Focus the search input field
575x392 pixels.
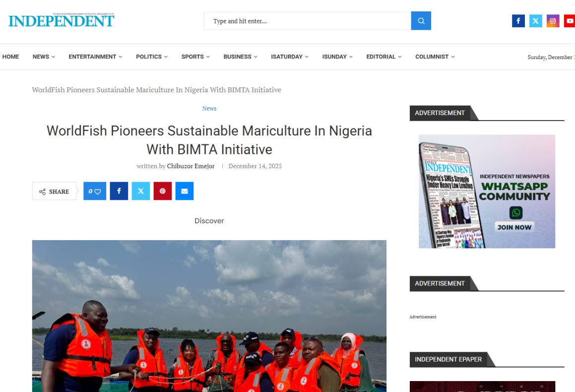308,21
